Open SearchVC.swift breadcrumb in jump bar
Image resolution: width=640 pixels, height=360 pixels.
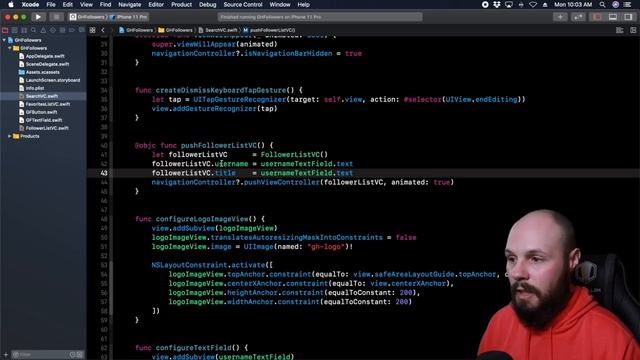click(x=218, y=30)
